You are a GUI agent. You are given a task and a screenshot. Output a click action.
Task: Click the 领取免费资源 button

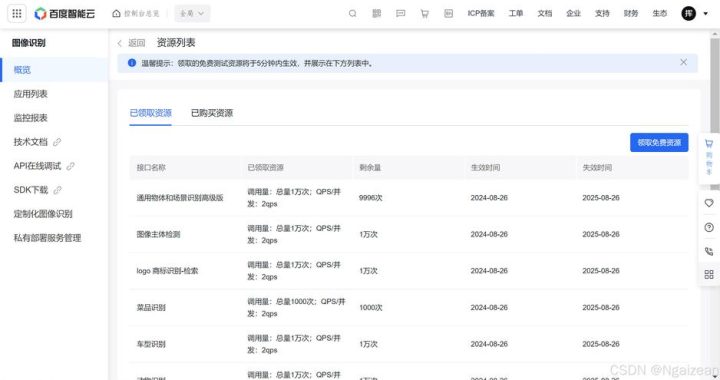click(x=659, y=143)
